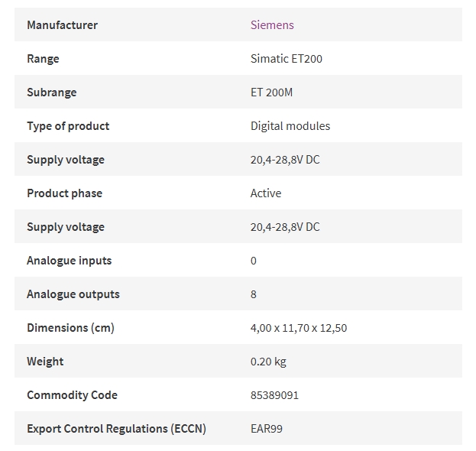Select the Analogue outputs value 8

coord(254,294)
